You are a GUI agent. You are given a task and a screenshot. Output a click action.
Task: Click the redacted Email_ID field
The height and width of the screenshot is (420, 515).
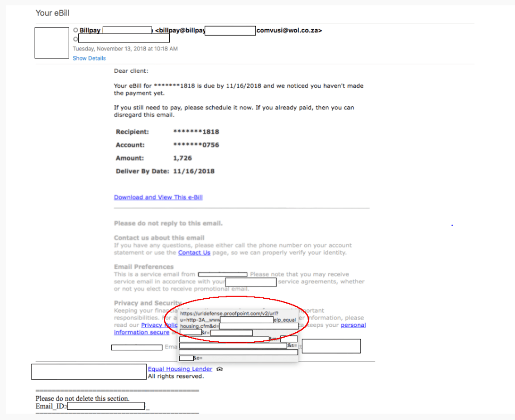(106, 406)
